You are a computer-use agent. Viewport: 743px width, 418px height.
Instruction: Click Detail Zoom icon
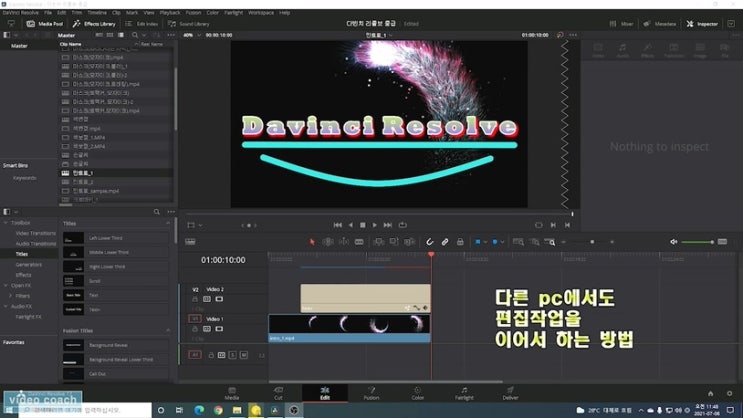pos(535,242)
